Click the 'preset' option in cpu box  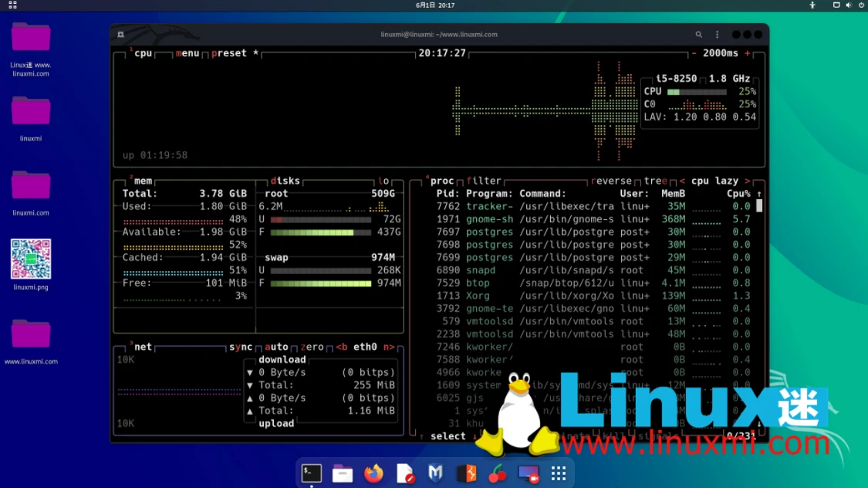pos(228,53)
